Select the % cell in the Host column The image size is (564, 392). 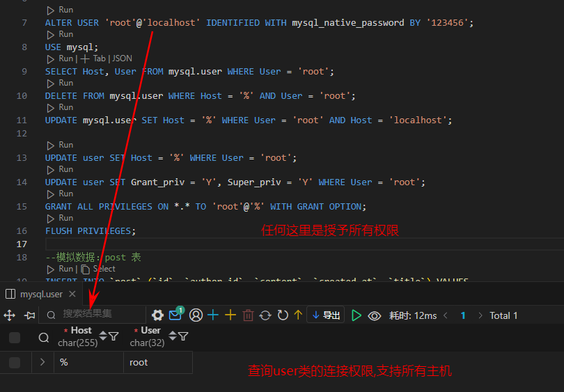click(88, 363)
